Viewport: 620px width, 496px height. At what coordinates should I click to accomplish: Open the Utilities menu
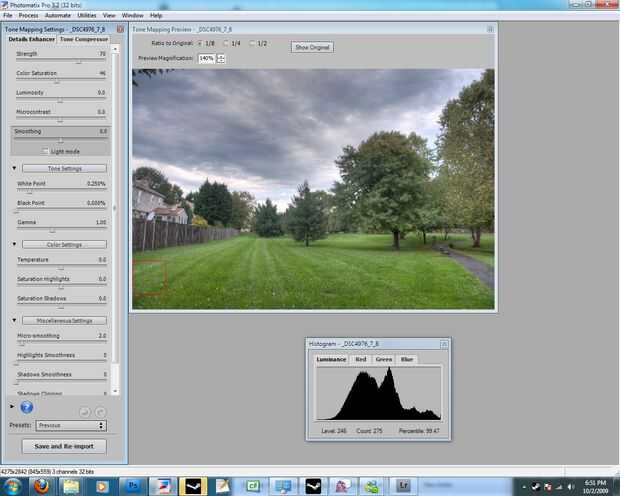point(87,15)
